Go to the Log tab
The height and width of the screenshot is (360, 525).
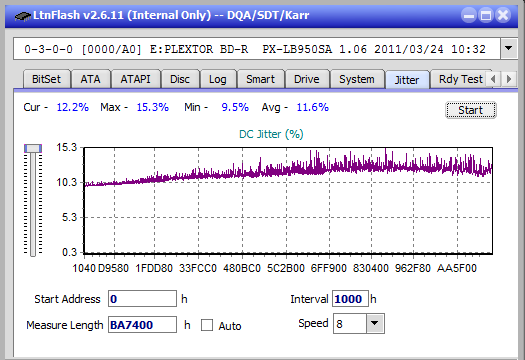pyautogui.click(x=218, y=79)
